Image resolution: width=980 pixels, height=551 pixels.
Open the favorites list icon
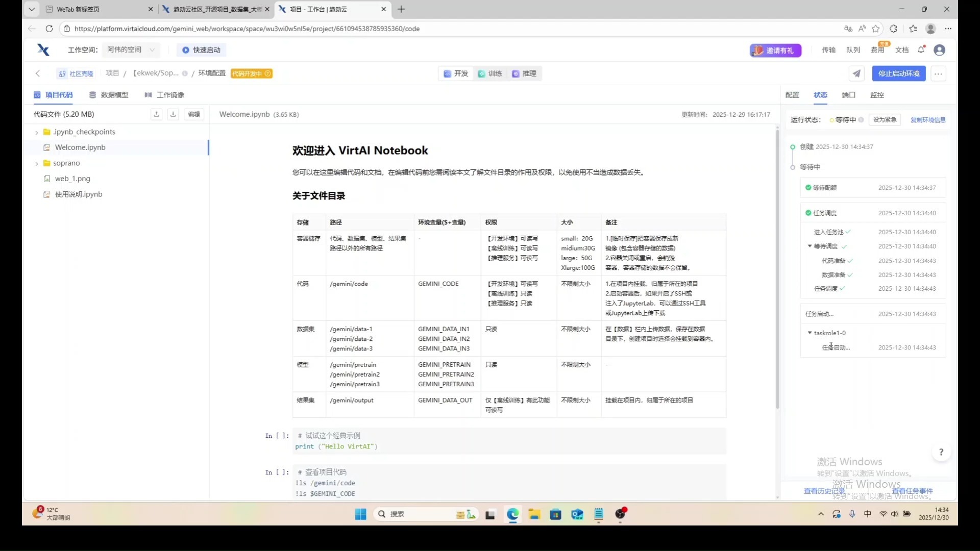(913, 29)
